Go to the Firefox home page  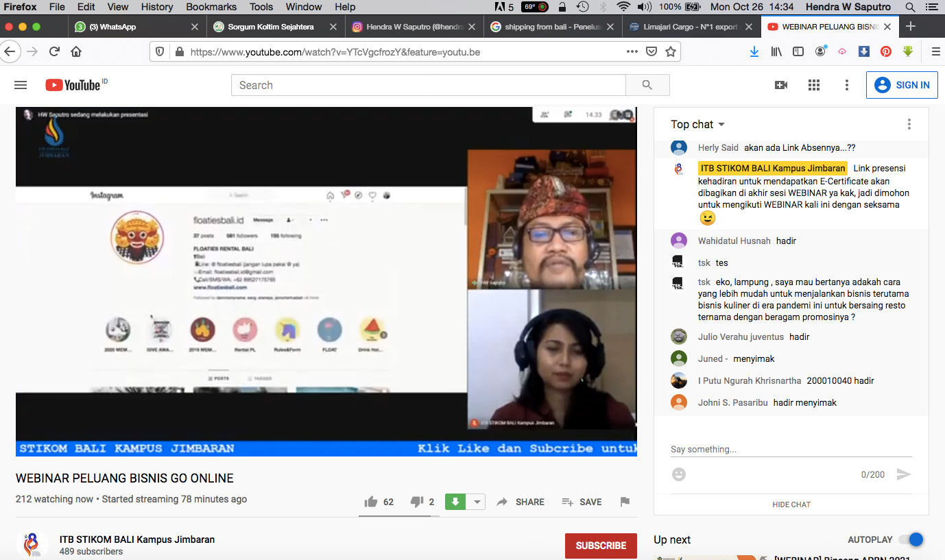(x=76, y=51)
